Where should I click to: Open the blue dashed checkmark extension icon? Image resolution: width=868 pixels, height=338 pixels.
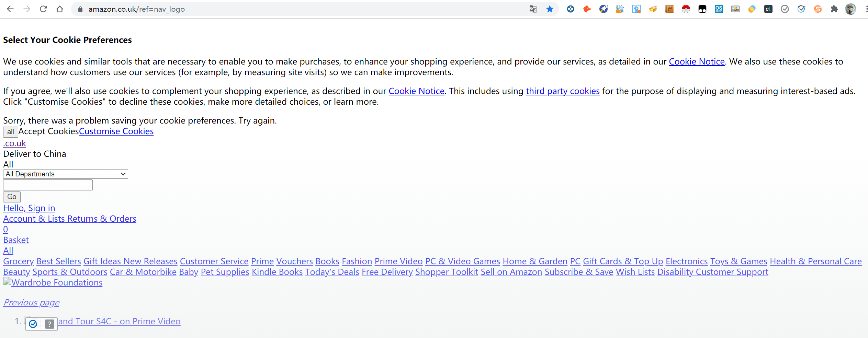coord(801,9)
